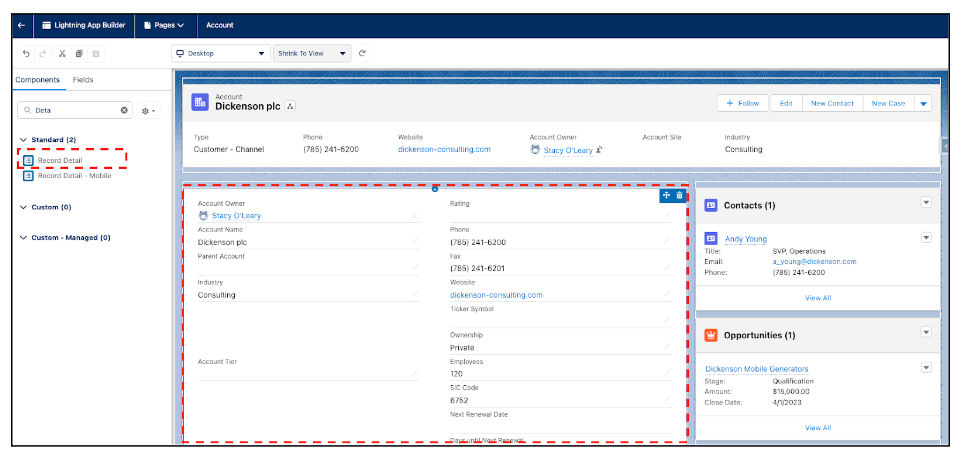The width and height of the screenshot is (967, 460).
Task: Open the Andy Young contact link
Action: click(746, 239)
